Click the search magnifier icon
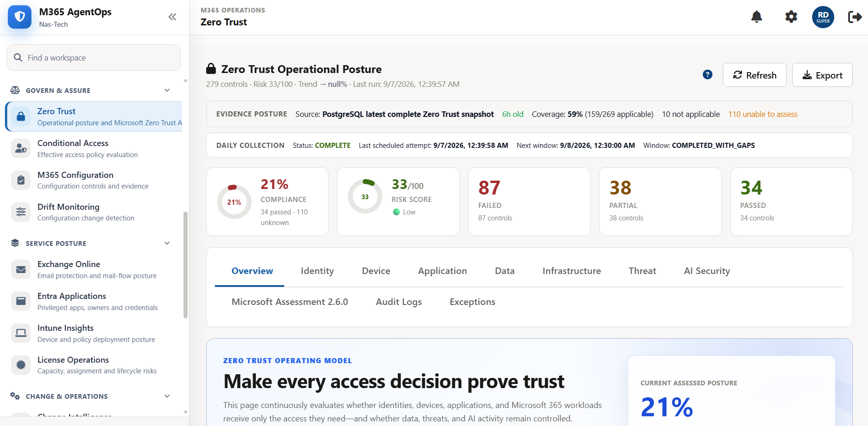 [18, 57]
